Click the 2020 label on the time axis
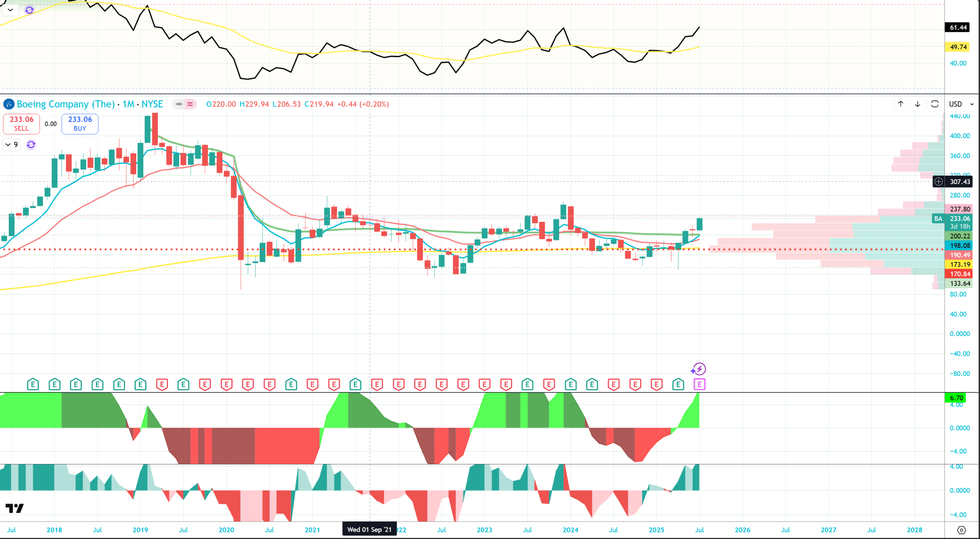The width and height of the screenshot is (980, 539). (x=226, y=530)
